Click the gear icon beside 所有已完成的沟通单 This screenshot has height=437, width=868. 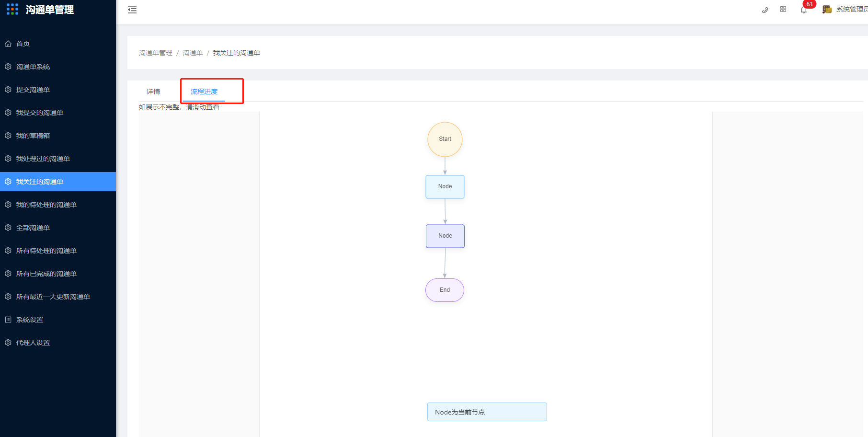point(8,274)
